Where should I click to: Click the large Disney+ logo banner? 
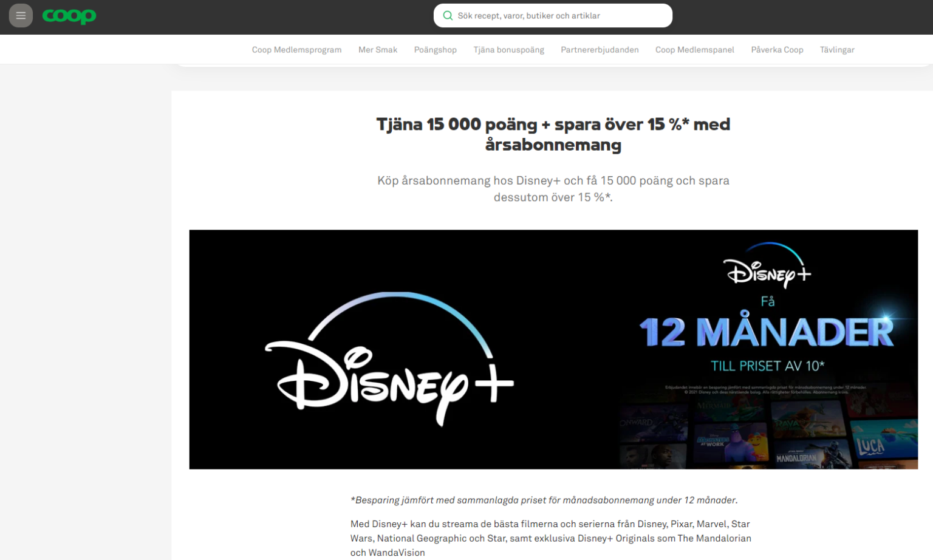(x=389, y=358)
